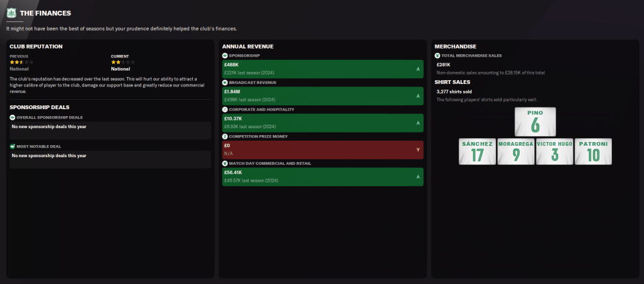The height and width of the screenshot is (284, 644).
Task: Click the down arrow on Competition Prize Money
Action: [x=418, y=150]
